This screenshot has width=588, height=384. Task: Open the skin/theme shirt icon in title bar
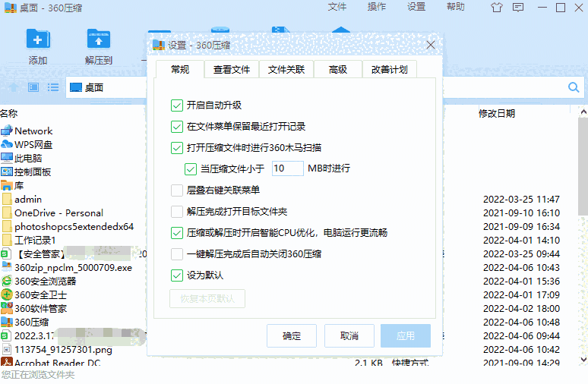coord(497,8)
